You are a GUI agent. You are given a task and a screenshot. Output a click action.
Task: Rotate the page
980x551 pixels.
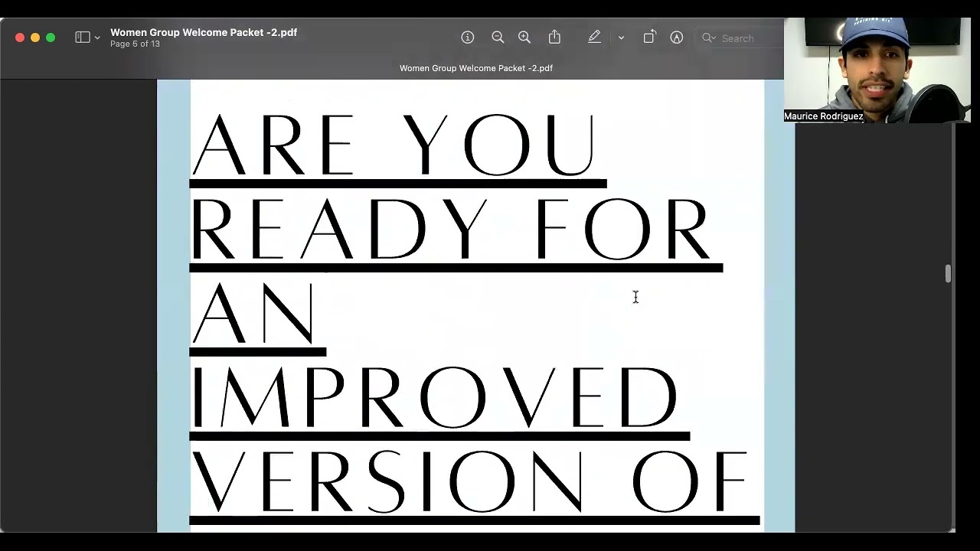pyautogui.click(x=649, y=37)
